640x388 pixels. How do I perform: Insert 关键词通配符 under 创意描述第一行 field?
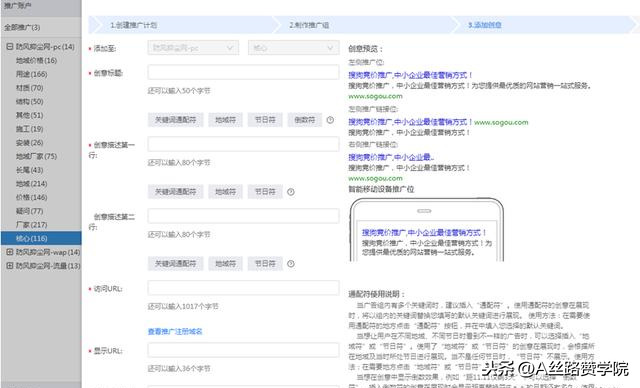(x=176, y=192)
